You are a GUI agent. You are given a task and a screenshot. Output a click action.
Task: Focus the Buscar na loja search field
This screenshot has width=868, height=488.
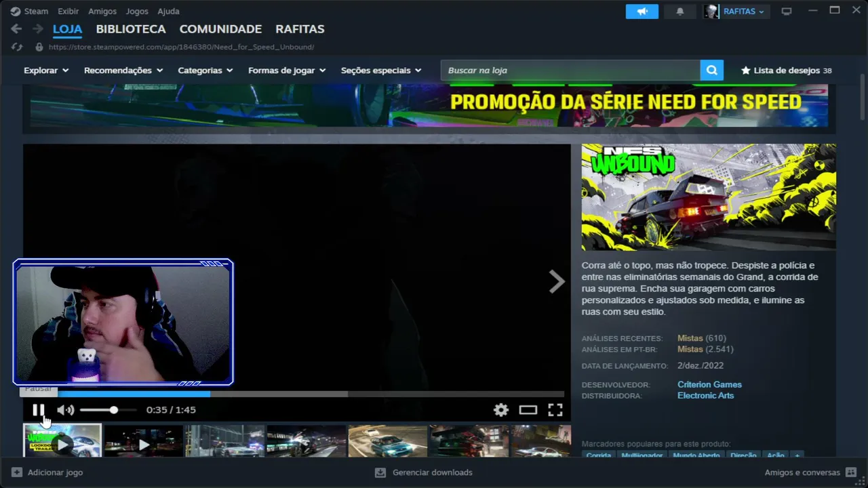click(570, 70)
